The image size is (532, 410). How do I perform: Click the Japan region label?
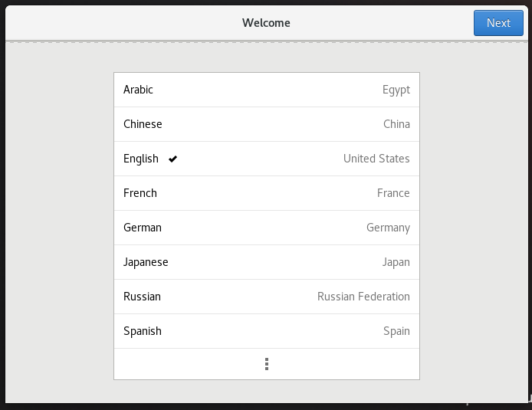coord(396,263)
